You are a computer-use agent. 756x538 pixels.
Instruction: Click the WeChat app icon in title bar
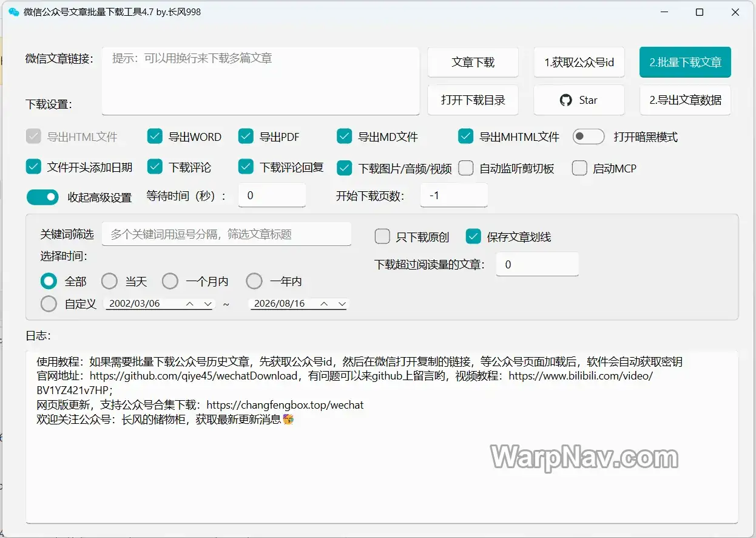[x=13, y=12]
